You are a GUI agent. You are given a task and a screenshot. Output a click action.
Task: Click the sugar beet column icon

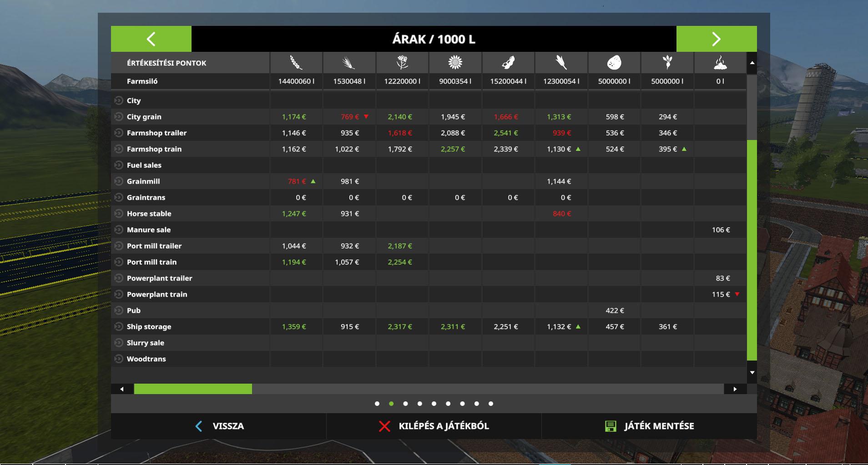(x=667, y=63)
